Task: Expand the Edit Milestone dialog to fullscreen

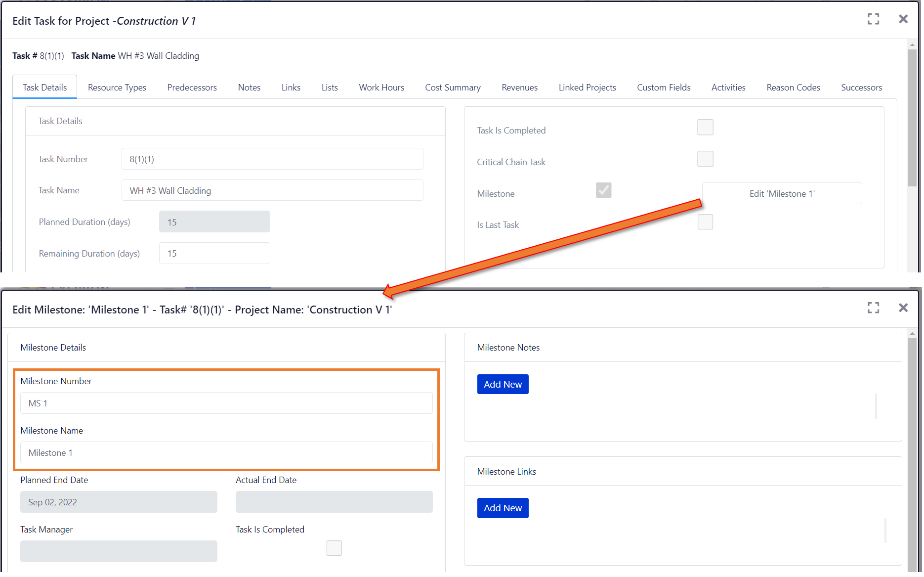Action: click(873, 308)
